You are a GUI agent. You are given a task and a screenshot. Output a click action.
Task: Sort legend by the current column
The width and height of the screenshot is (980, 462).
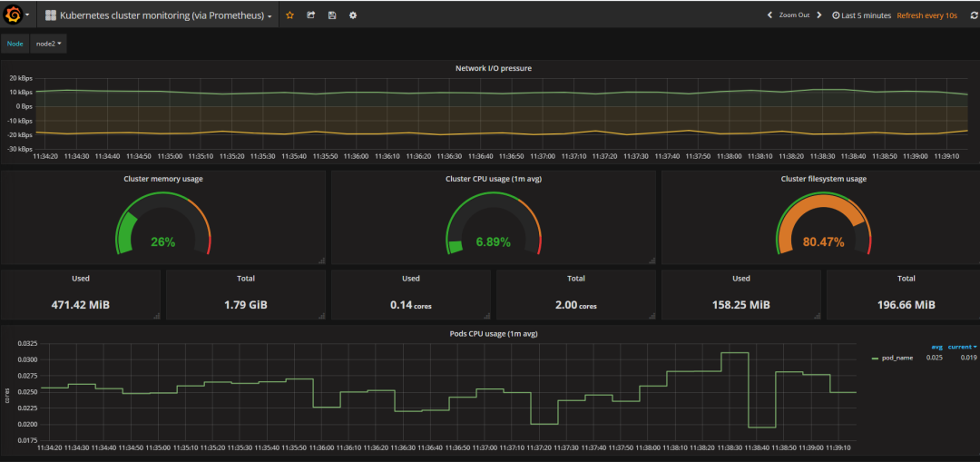[962, 347]
